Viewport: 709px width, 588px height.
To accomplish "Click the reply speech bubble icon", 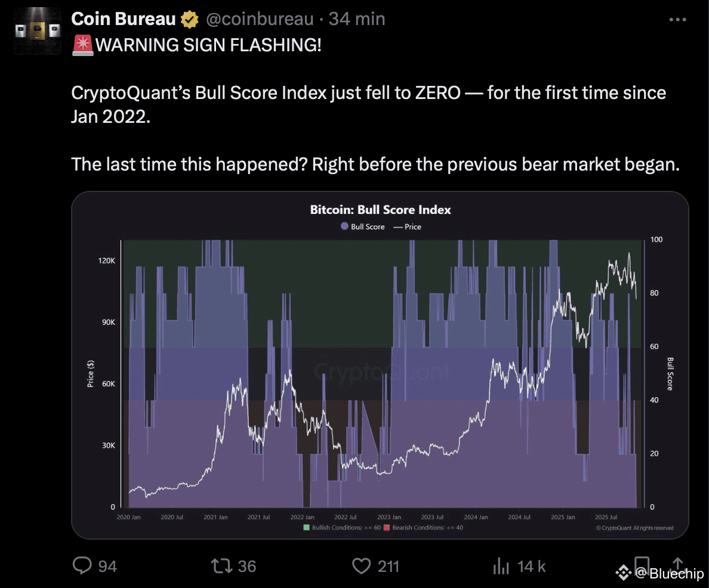I will pos(81,565).
